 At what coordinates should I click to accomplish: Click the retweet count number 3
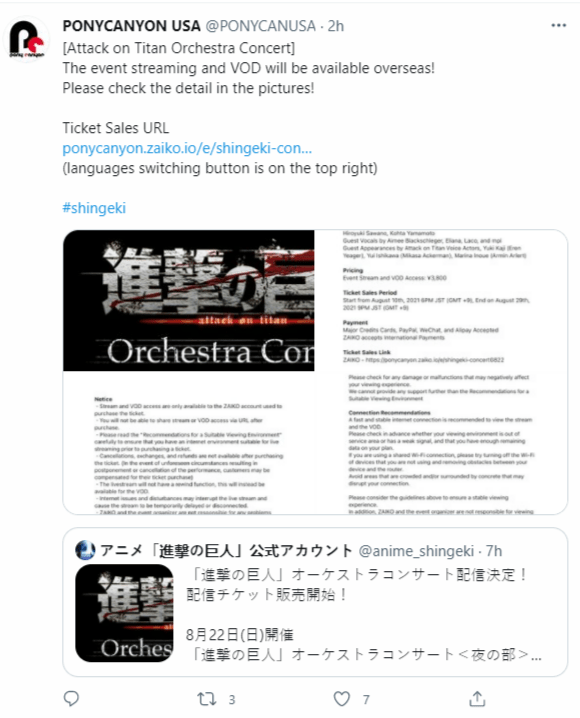[232, 700]
